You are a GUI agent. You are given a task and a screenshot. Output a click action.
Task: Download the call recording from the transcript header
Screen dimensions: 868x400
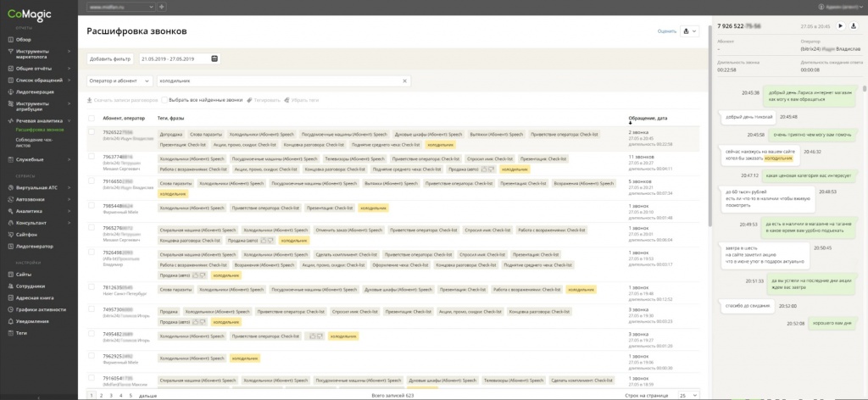coord(853,26)
